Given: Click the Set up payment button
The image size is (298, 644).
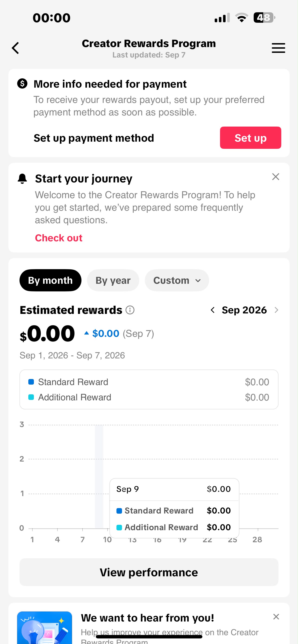Looking at the screenshot, I should point(250,138).
